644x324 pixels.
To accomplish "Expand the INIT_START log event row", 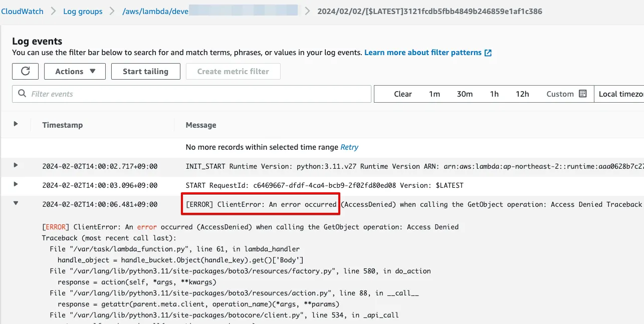I will [x=16, y=165].
